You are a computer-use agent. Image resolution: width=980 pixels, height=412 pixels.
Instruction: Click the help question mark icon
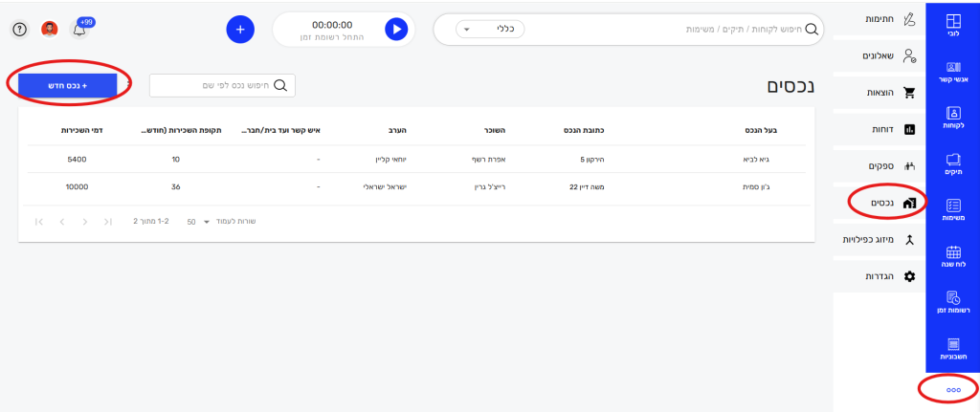coord(19,30)
